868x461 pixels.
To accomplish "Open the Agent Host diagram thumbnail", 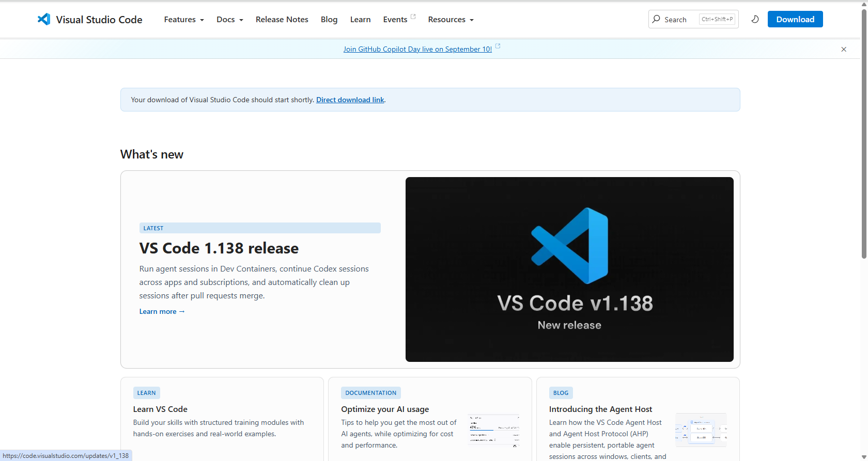I will pos(701,430).
